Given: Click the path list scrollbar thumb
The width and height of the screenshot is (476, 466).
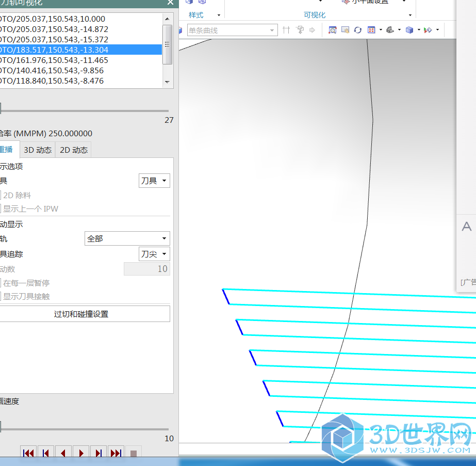Looking at the screenshot, I should 167,45.
